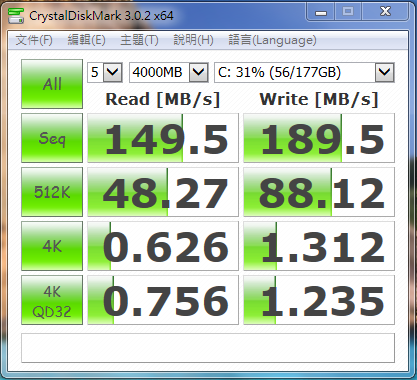The image size is (417, 380).
Task: Start the 512K benchmark test
Action: point(52,192)
